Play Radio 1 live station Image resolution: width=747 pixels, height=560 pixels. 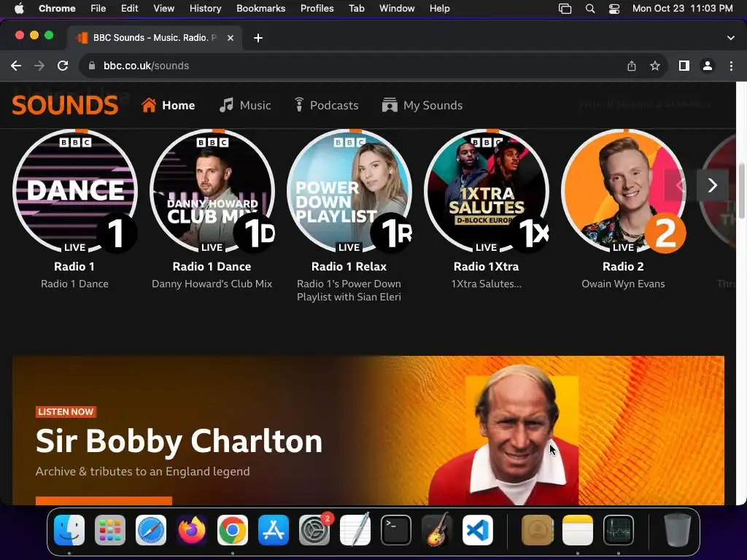coord(75,191)
